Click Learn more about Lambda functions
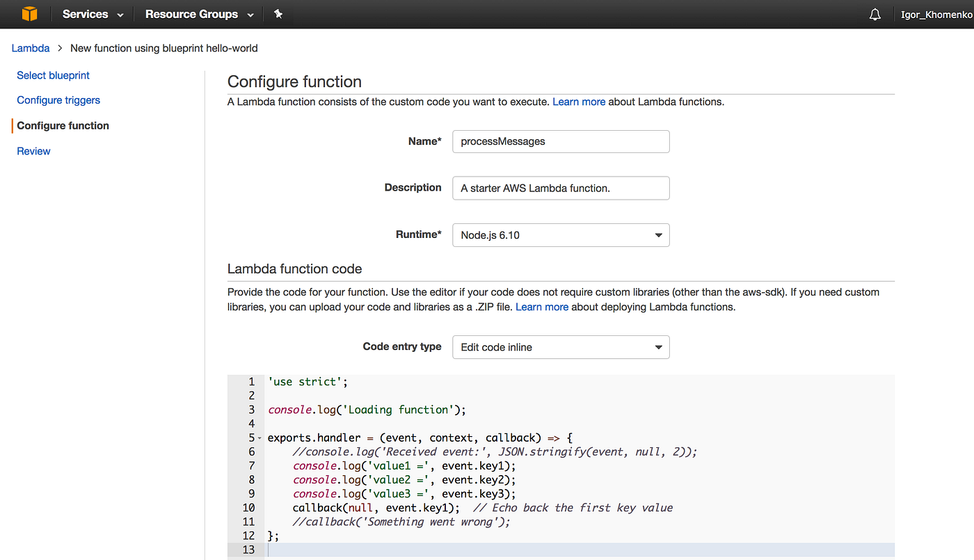 click(579, 102)
